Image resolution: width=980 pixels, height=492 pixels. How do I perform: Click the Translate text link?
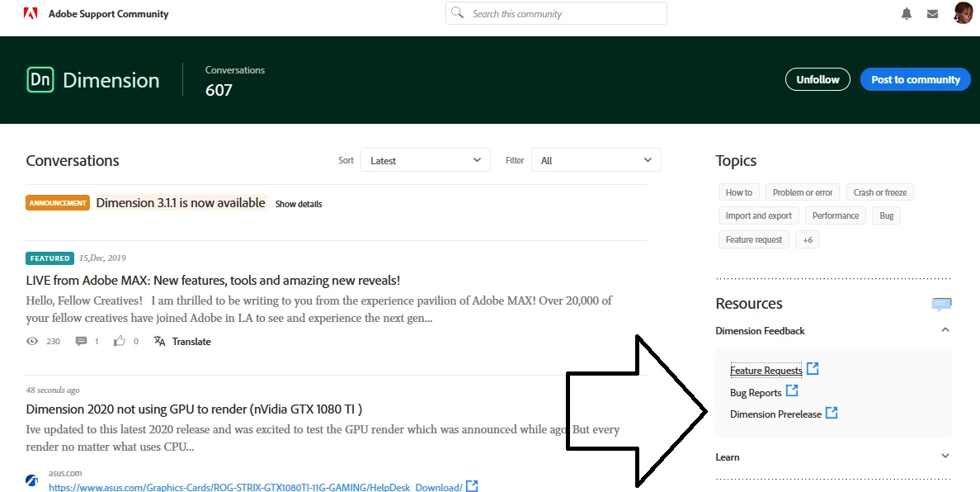pyautogui.click(x=191, y=341)
